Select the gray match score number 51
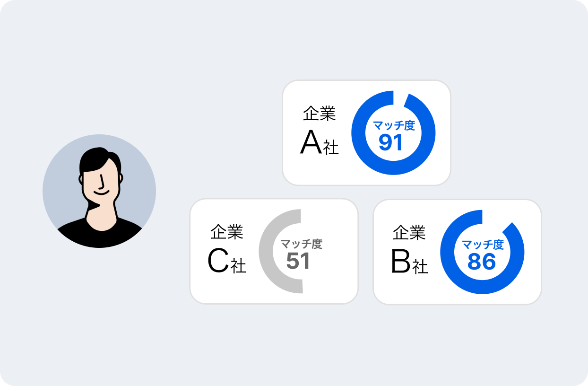The height and width of the screenshot is (386, 588). click(x=298, y=261)
